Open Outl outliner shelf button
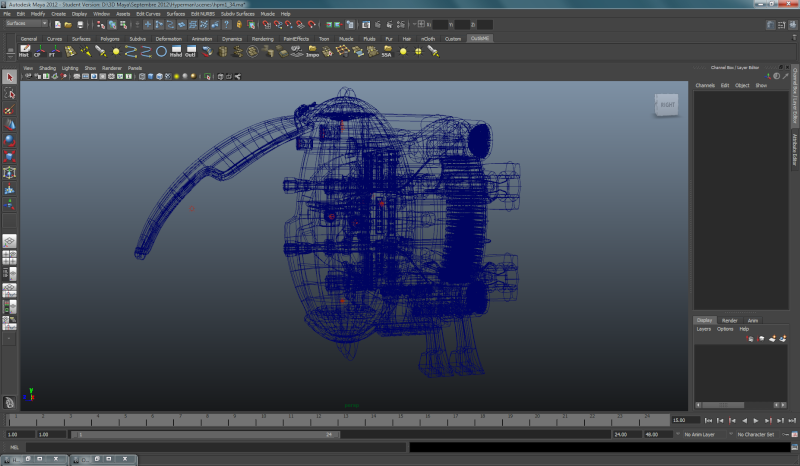The image size is (800, 466). click(x=191, y=51)
